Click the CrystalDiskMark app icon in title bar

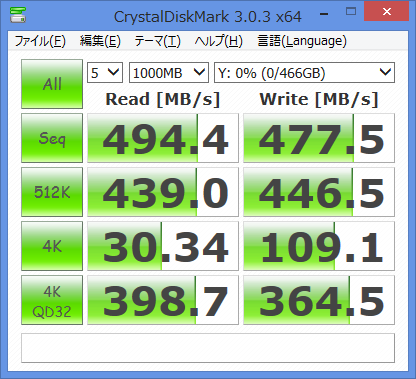18,14
